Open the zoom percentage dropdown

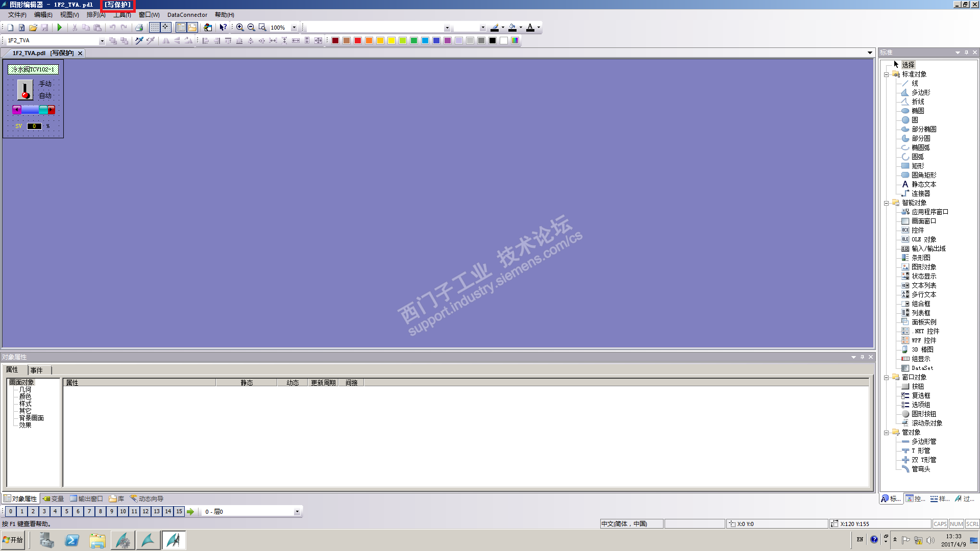pos(294,28)
